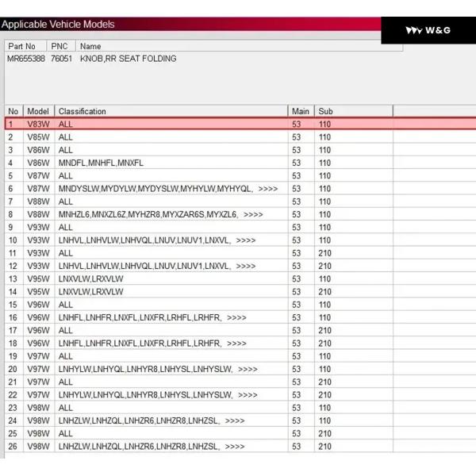Expand the >>>> in row 8 classification
The image size is (476, 476).
tap(254, 214)
